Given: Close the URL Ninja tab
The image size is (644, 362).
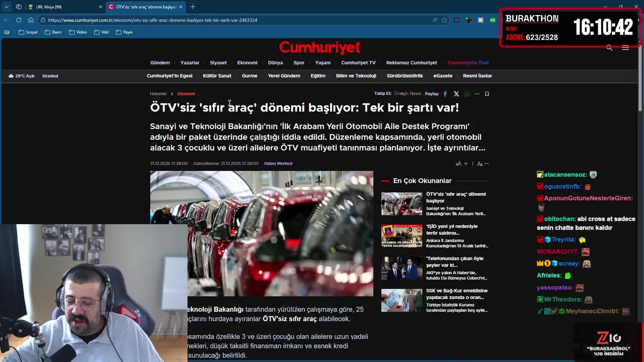Looking at the screenshot, I should pos(100,7).
